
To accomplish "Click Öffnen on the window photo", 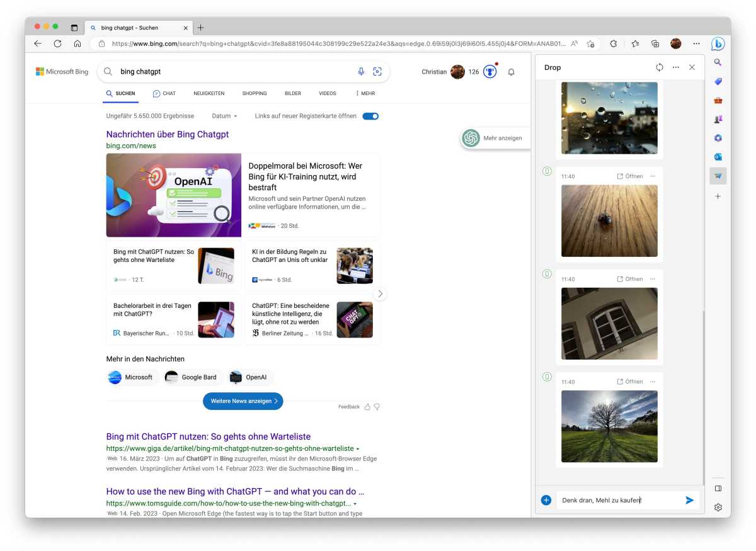I will click(630, 279).
